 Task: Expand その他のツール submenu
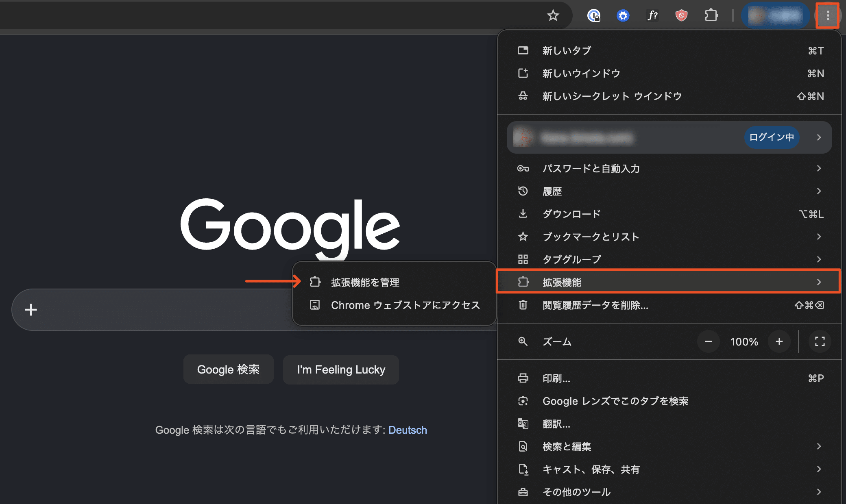coord(669,492)
